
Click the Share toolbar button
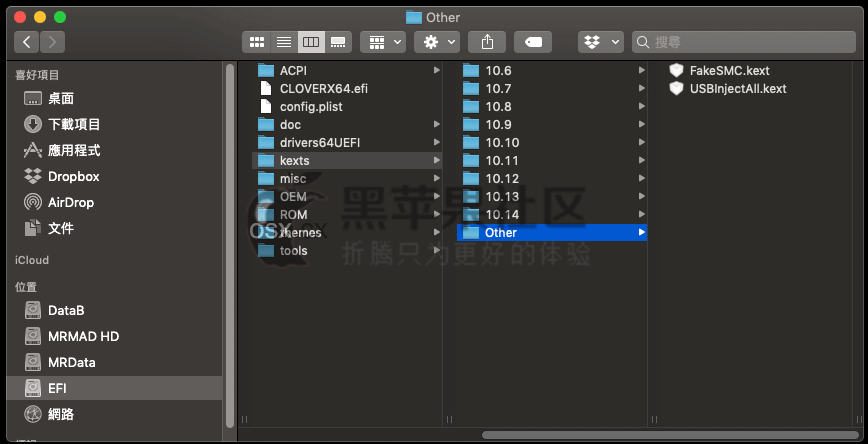(x=487, y=42)
